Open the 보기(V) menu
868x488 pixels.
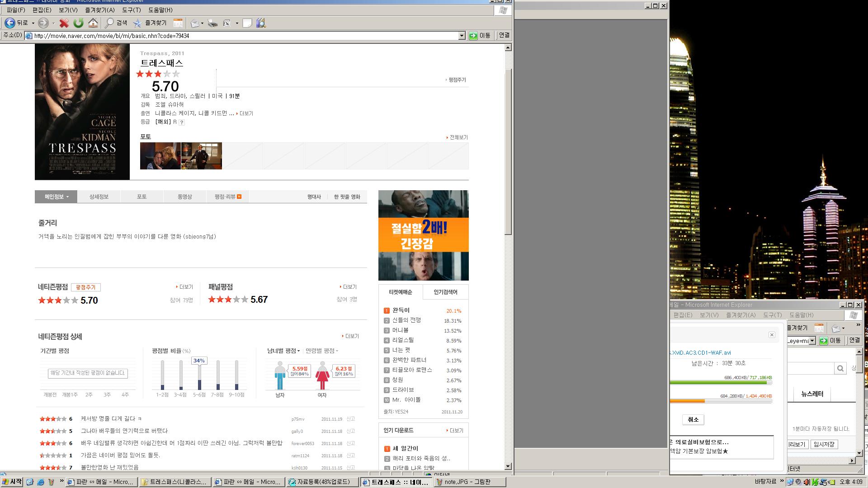(68, 10)
